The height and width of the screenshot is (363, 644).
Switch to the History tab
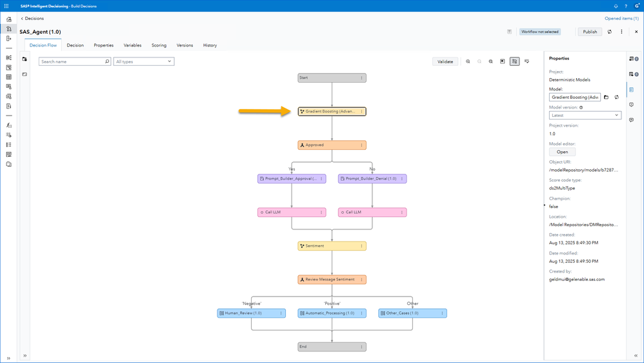point(210,45)
